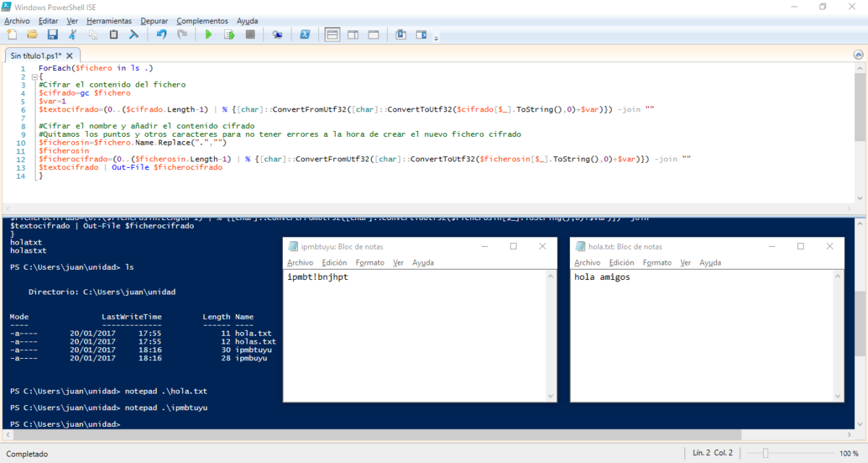
Task: Launch PowerShell.exe from the toolbar icon
Action: [305, 34]
